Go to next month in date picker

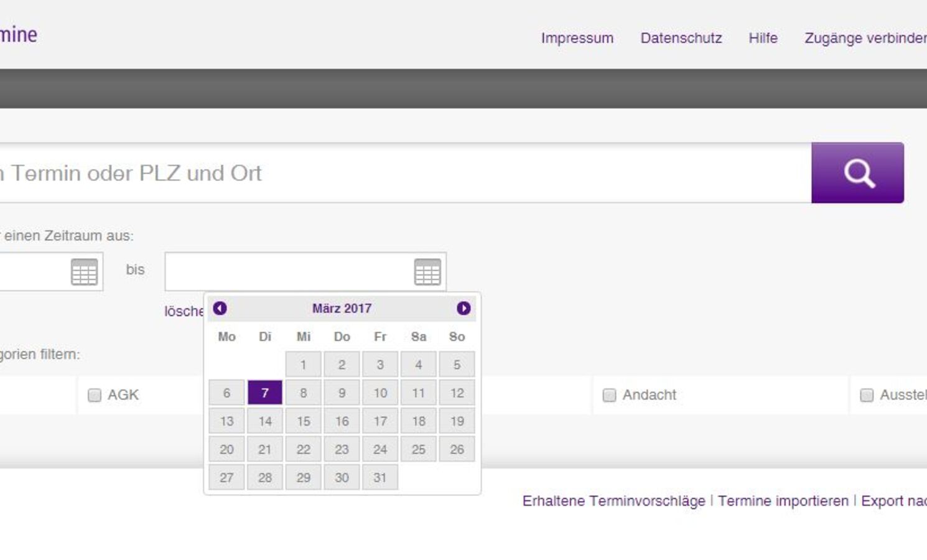point(463,309)
